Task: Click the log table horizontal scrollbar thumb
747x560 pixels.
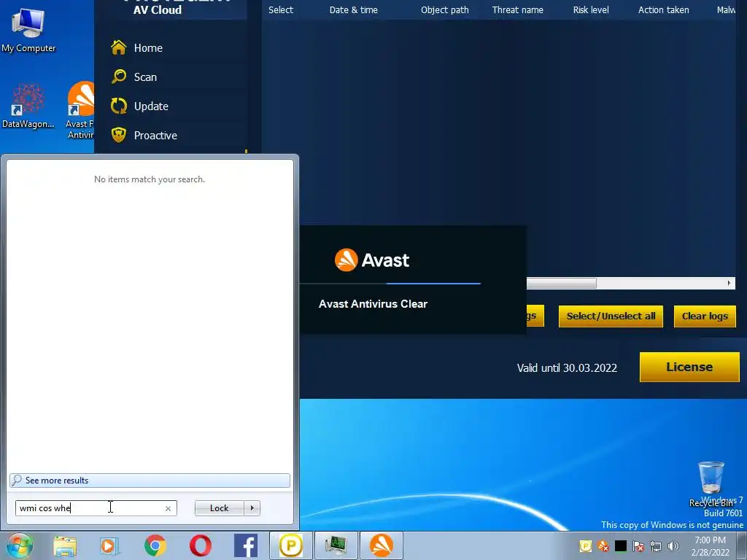Action: point(562,284)
